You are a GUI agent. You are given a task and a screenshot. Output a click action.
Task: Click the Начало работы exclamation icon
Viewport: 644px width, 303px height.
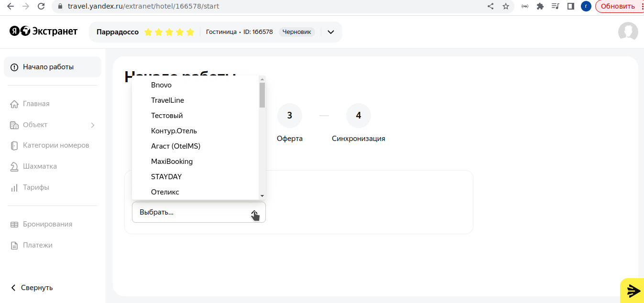click(x=14, y=67)
